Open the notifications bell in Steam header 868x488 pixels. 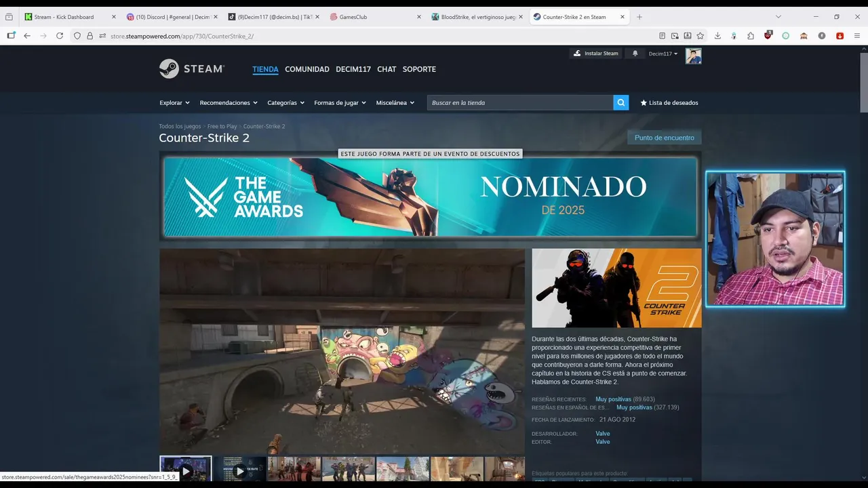pyautogui.click(x=635, y=54)
